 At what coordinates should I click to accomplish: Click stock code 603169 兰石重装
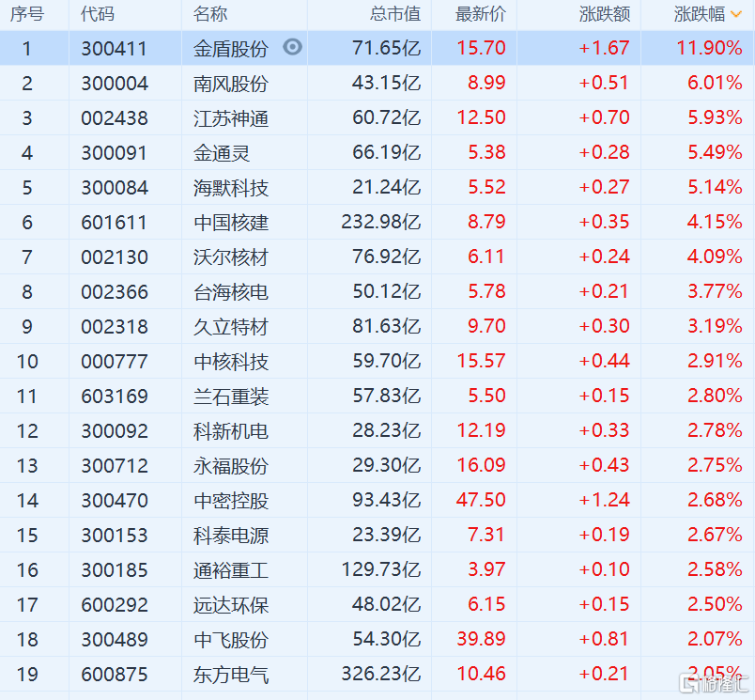click(115, 397)
